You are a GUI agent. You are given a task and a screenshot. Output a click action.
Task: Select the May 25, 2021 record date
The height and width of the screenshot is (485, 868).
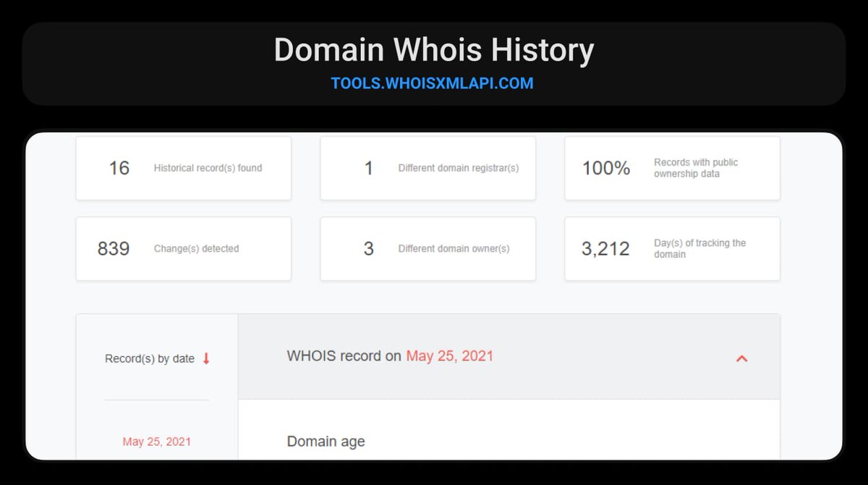click(157, 442)
